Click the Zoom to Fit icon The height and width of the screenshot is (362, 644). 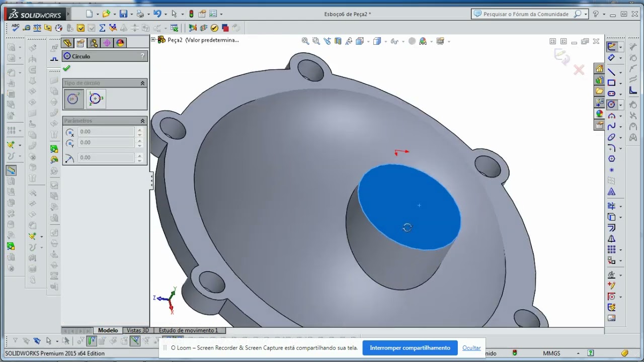coord(305,41)
